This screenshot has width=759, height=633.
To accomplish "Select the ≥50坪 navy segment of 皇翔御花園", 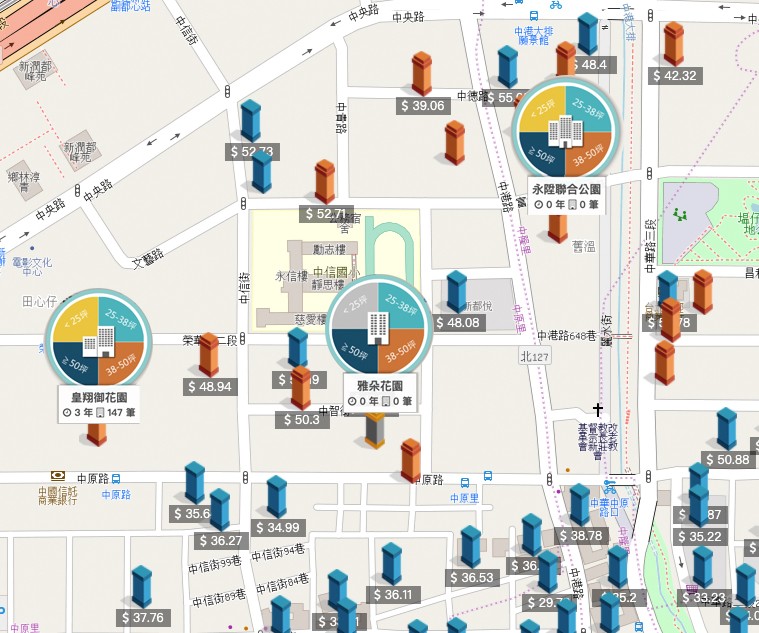I will tap(76, 363).
